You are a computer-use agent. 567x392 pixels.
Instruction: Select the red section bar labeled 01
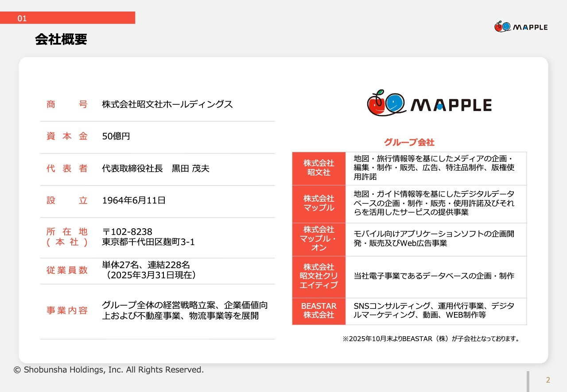67,18
